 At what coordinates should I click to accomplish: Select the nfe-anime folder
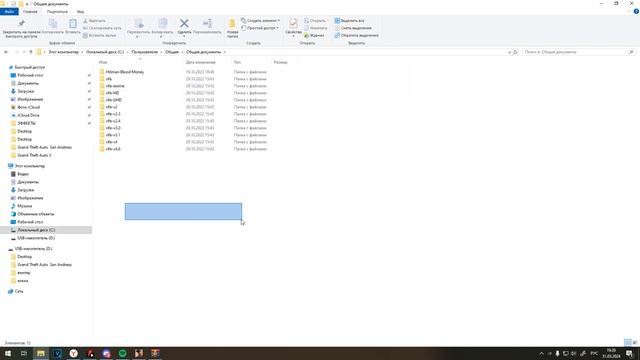[115, 86]
